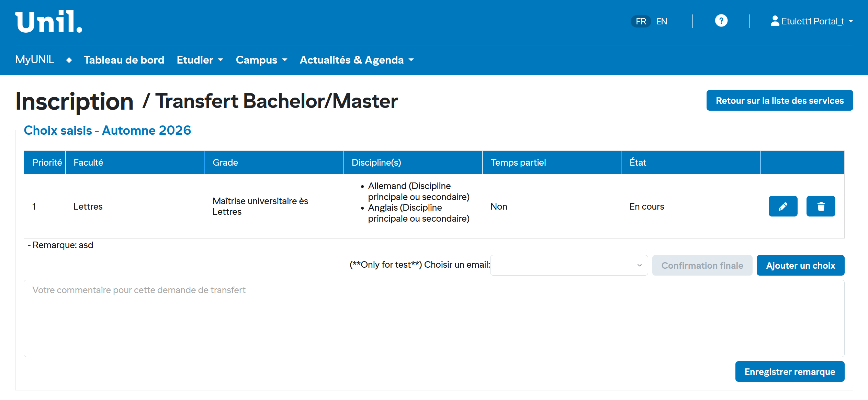Click Retour sur la liste des services
Screen dimensions: 868x400
(779, 101)
